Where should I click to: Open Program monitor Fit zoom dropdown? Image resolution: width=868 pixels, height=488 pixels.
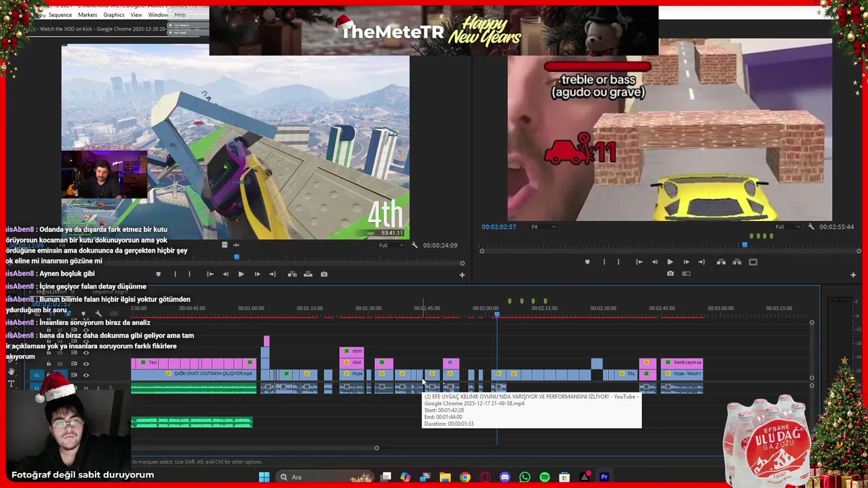(x=543, y=227)
